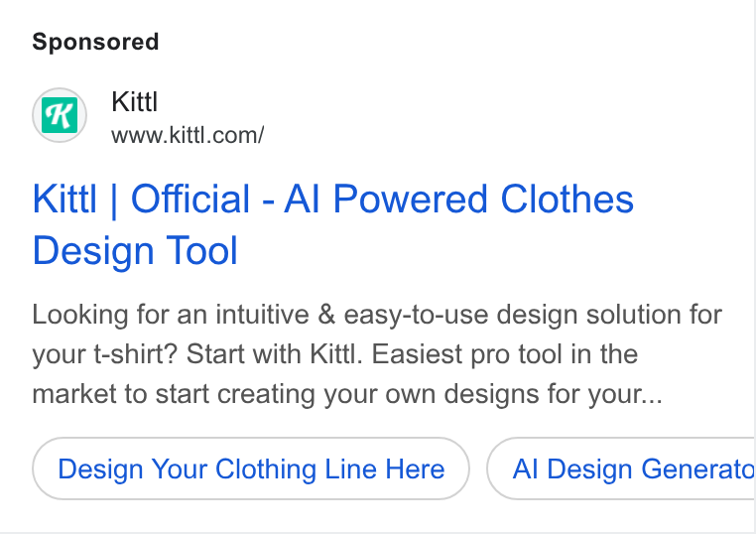This screenshot has width=756, height=534.
Task: Open the AI Design Generator sitelink
Action: pos(621,468)
